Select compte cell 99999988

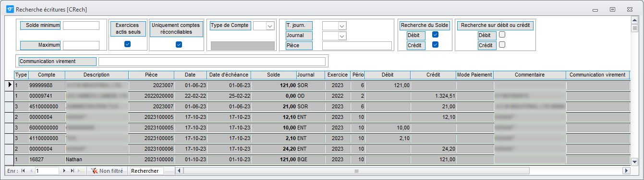click(47, 85)
